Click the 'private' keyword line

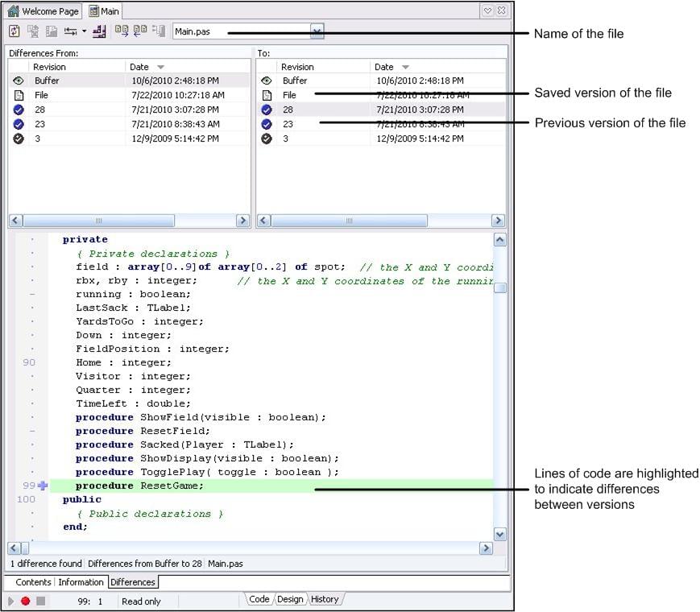coord(85,240)
